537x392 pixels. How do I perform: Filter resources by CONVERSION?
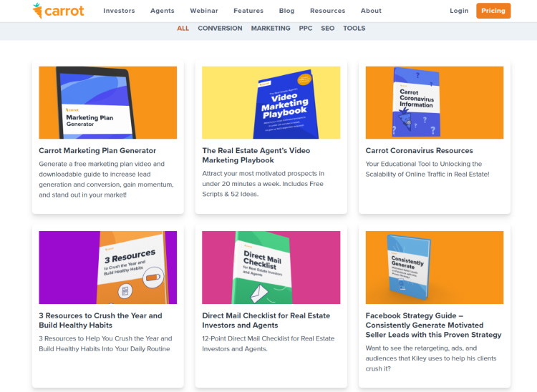tap(220, 29)
